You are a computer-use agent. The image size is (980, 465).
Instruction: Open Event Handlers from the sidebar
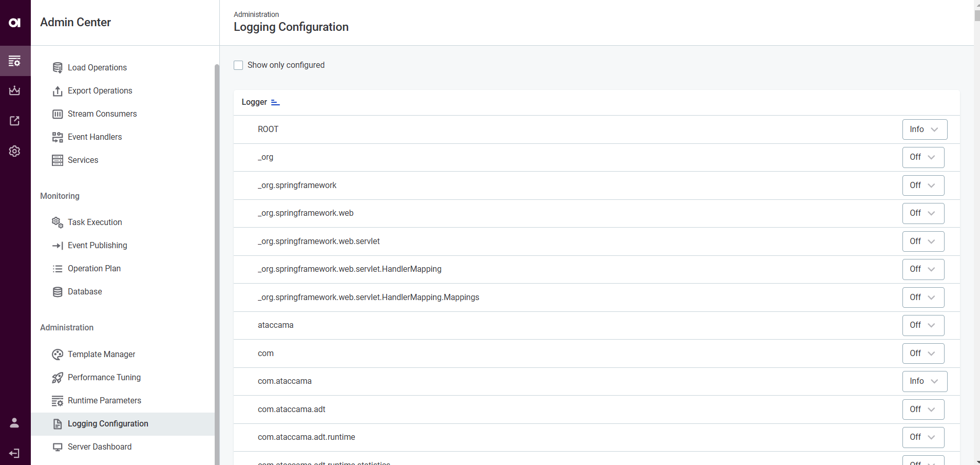(95, 137)
